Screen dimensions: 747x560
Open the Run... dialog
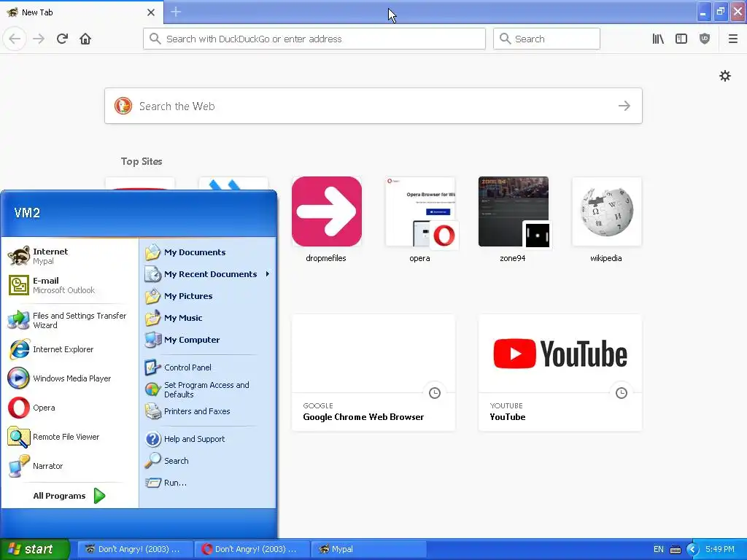coord(208,483)
